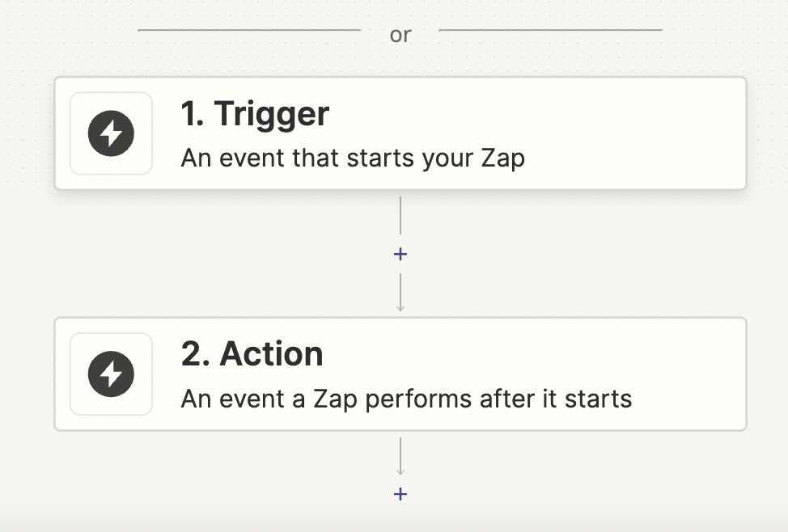Click the plus icon between Trigger and Action
Viewport: 788px width, 532px height.
point(400,253)
